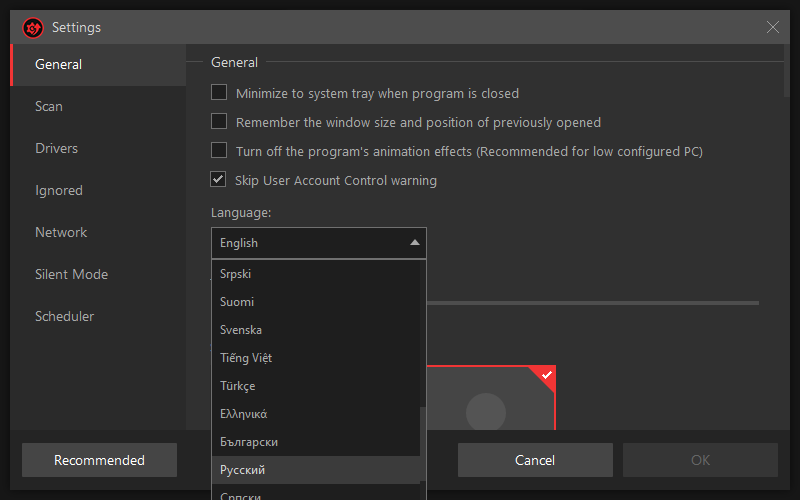Check Turn off animation effects option
This screenshot has width=800, height=500.
click(219, 151)
